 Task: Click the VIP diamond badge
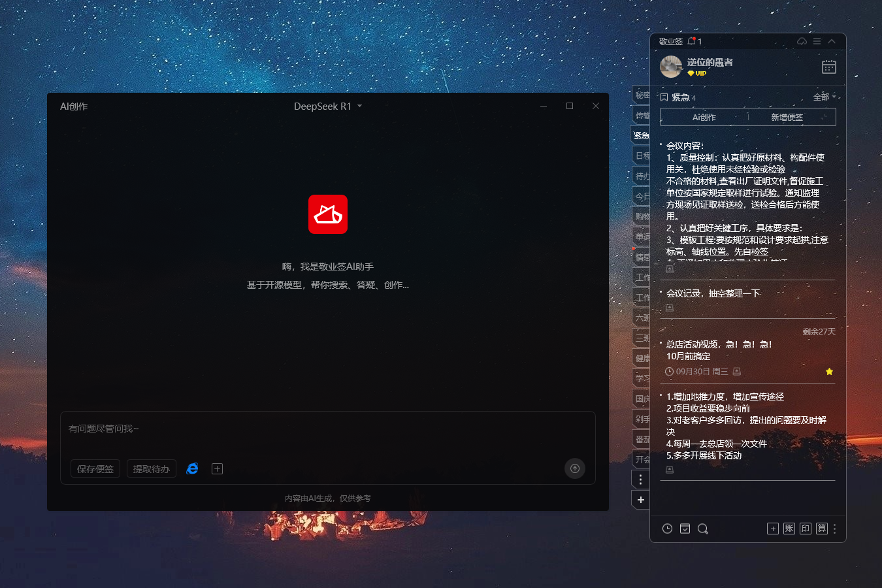point(696,74)
